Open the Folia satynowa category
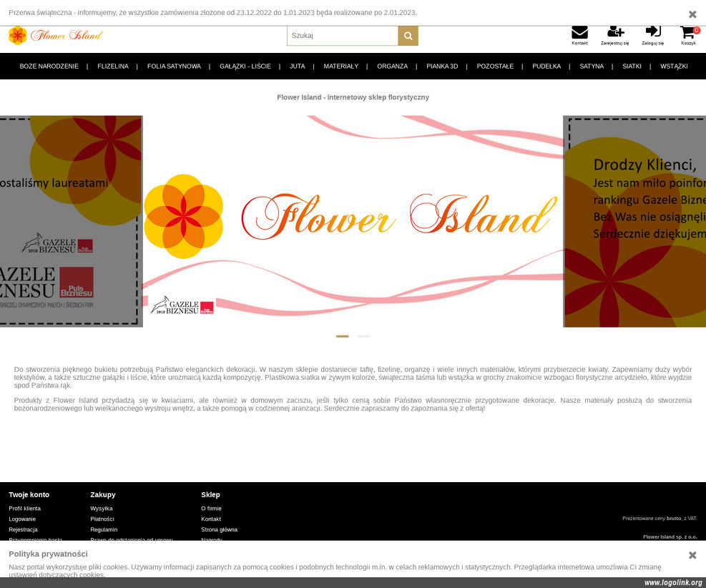Viewport: 706px width, 588px height. coord(175,67)
